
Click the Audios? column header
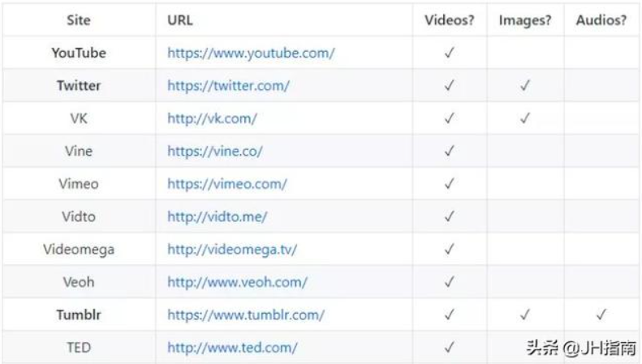[601, 20]
